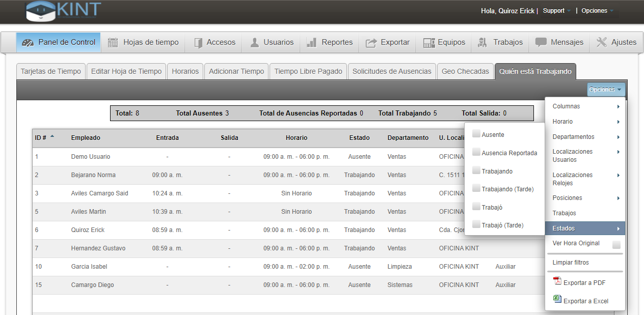Viewport: 644px width, 315px height.
Task: Toggle the Ver Hora Original checkbox
Action: coord(616,245)
